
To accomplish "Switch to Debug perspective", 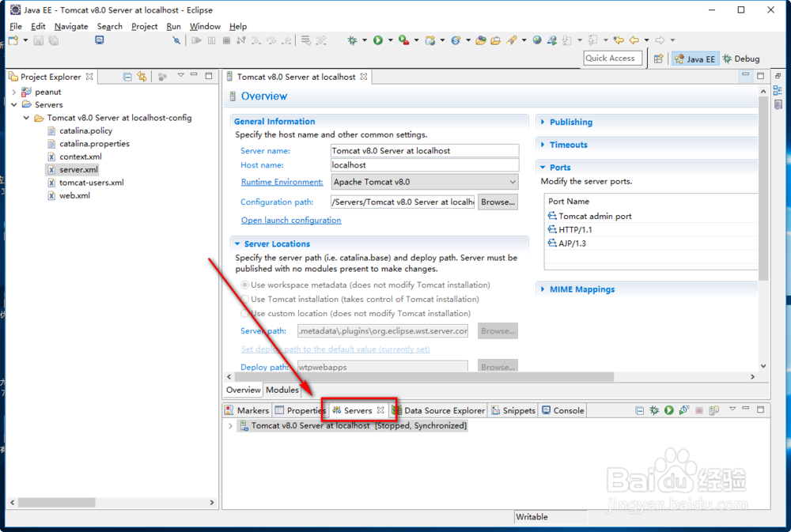I will (x=741, y=58).
